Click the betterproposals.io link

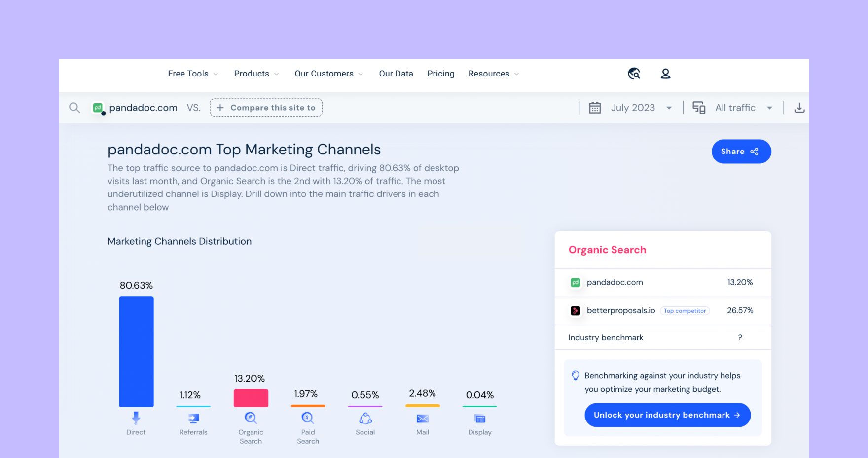pyautogui.click(x=621, y=310)
